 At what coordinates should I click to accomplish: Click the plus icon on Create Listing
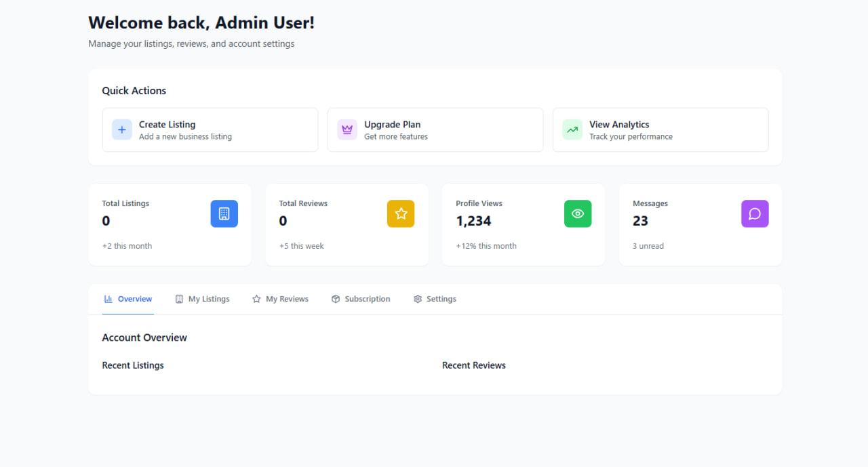122,129
